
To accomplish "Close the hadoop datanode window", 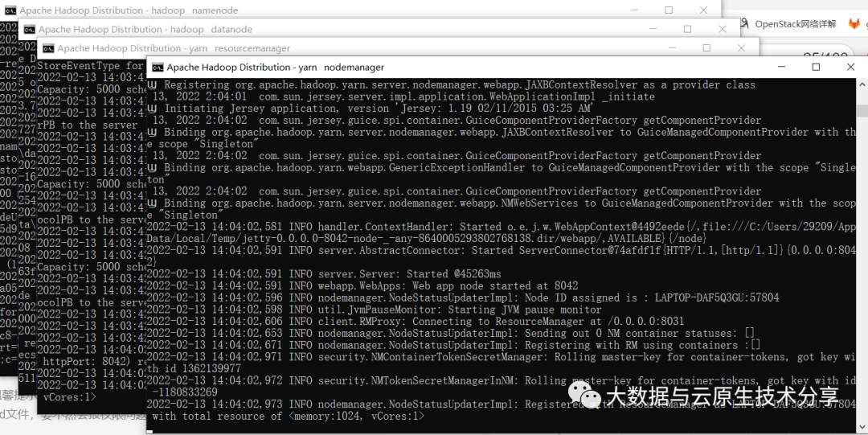I will (723, 30).
